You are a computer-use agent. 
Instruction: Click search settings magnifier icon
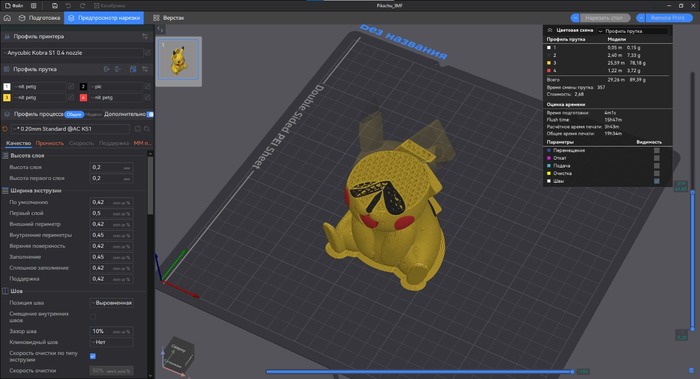[147, 129]
